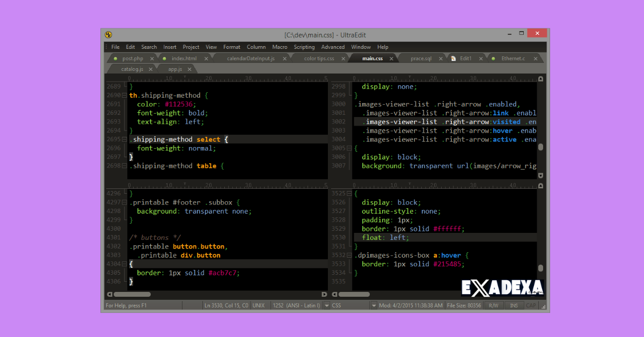Toggle the R/W read-write status indicator
The image size is (644, 337).
[493, 305]
